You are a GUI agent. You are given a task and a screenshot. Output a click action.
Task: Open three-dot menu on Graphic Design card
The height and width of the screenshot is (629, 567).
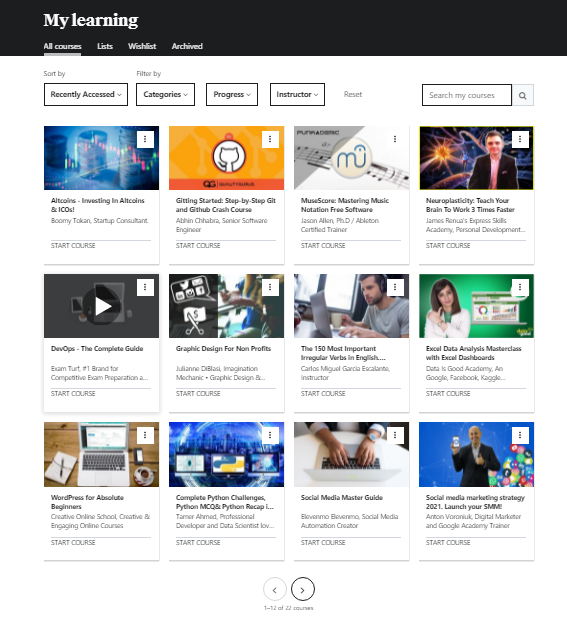270,287
